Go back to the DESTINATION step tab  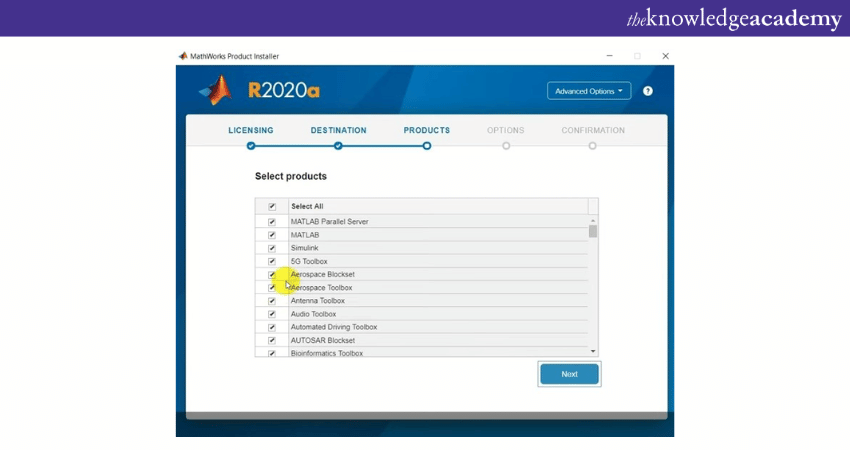coord(338,130)
